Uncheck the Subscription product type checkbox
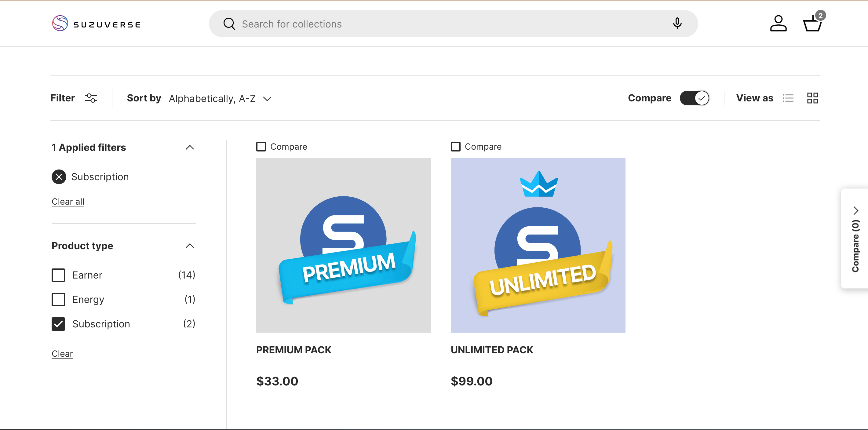Screen dimensions: 868x430 point(58,324)
